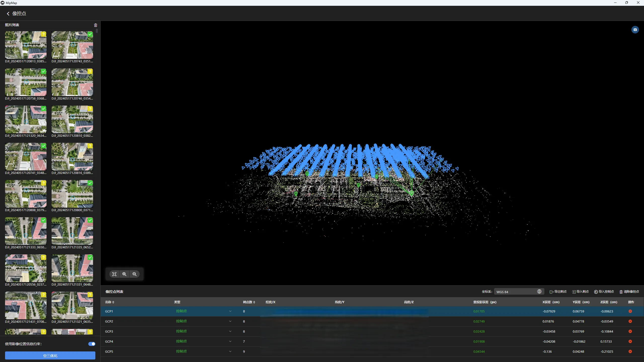
Task: Toggle 使用影像位置信息约束 switch off
Action: (x=92, y=344)
